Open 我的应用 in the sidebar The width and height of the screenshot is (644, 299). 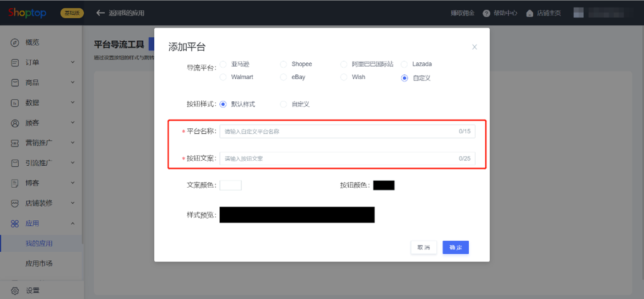[39, 243]
